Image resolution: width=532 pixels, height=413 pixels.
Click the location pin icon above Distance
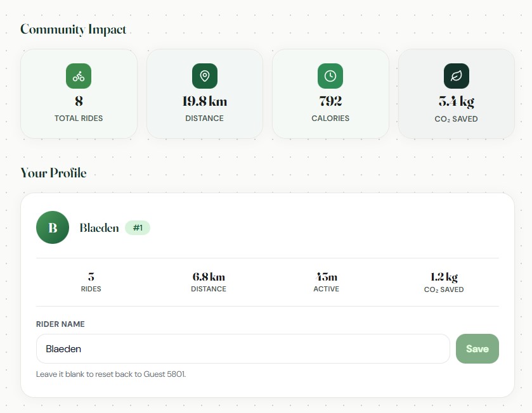204,76
